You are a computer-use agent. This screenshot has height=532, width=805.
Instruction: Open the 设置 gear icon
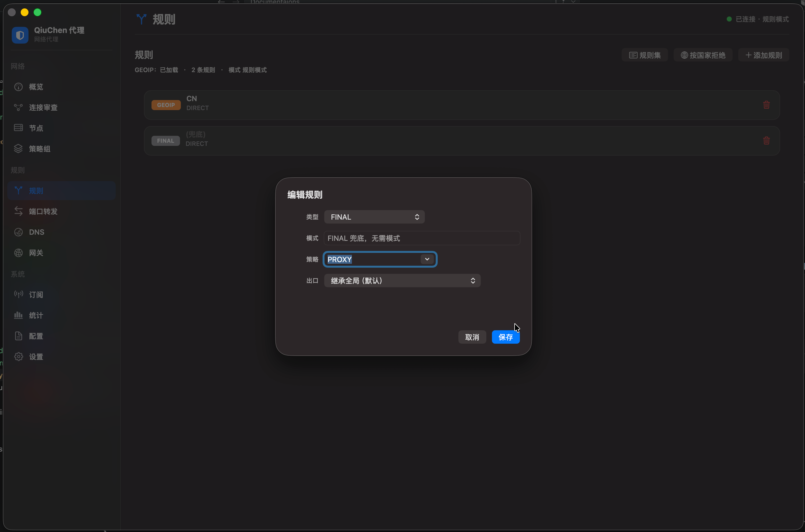click(18, 357)
